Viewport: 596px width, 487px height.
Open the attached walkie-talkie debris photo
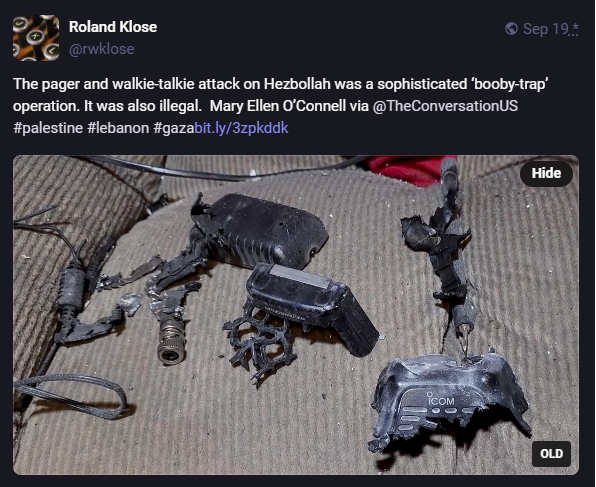[296, 315]
